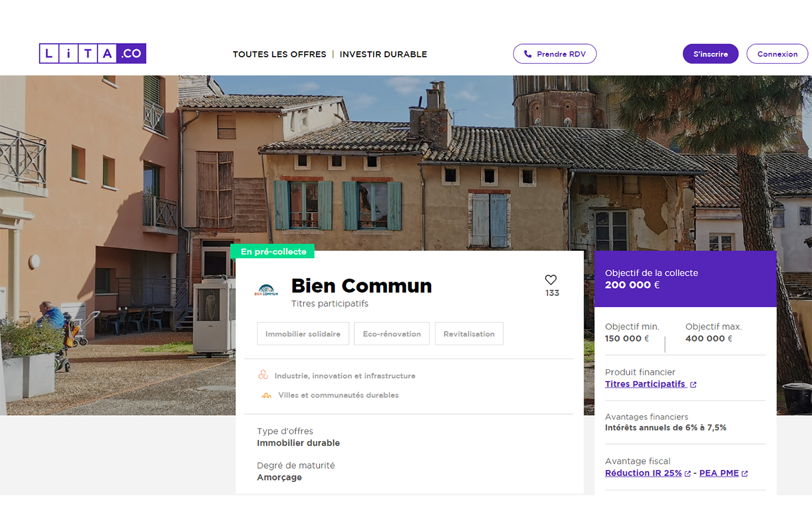Click the En pré-collecte badge

[x=272, y=251]
